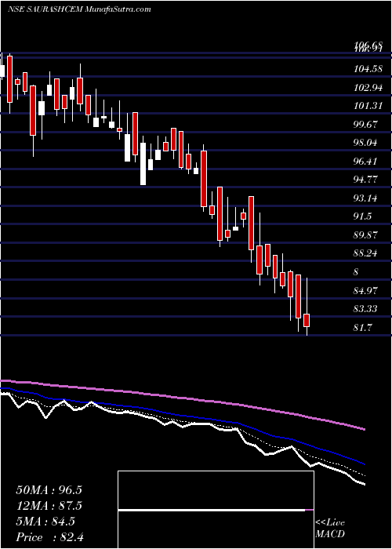
Task: Click the 91.5 price axis label
Action: coord(363,216)
